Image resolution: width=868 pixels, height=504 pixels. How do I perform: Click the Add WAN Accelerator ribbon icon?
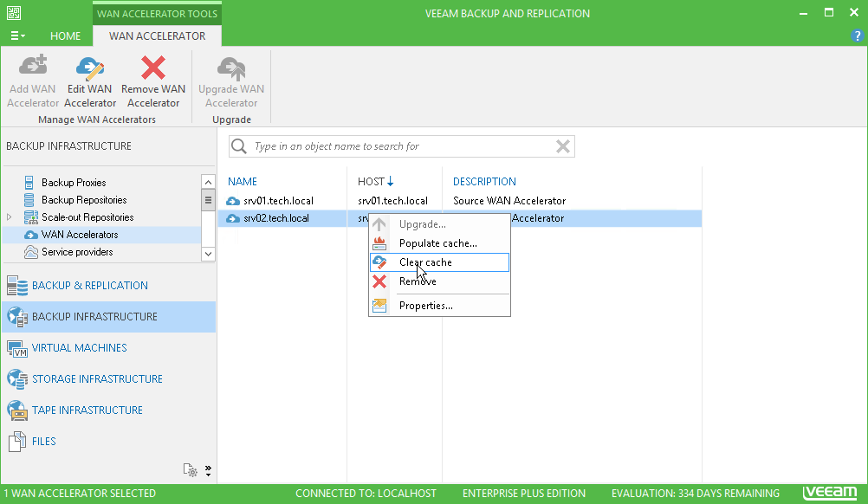(x=33, y=65)
